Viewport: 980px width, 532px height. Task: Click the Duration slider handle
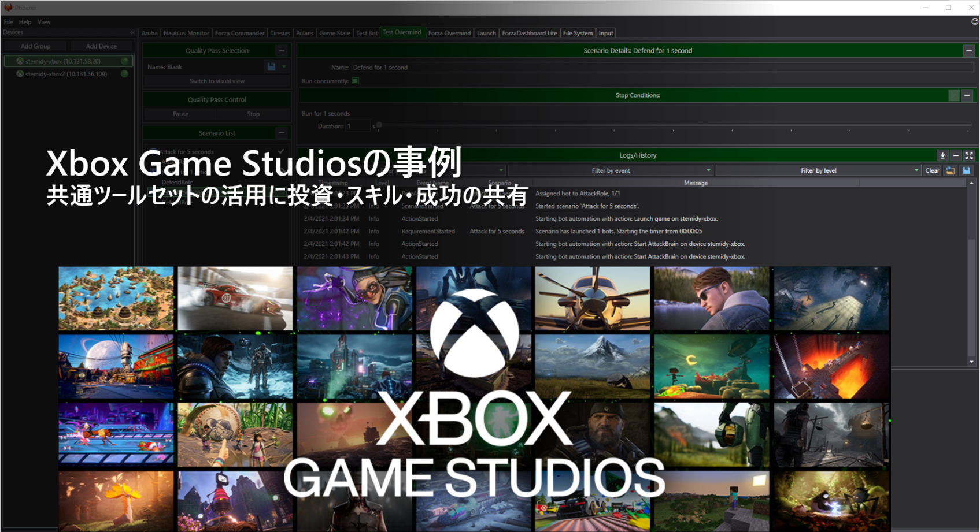point(379,125)
